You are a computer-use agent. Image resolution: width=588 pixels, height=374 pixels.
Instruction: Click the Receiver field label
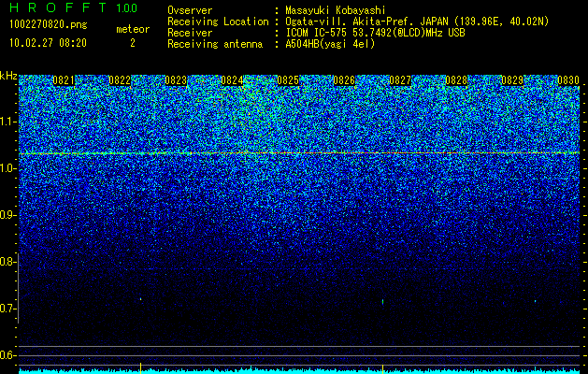[x=190, y=33]
